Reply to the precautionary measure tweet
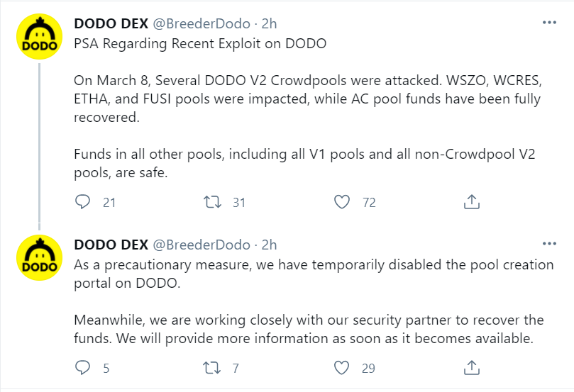 (x=83, y=368)
